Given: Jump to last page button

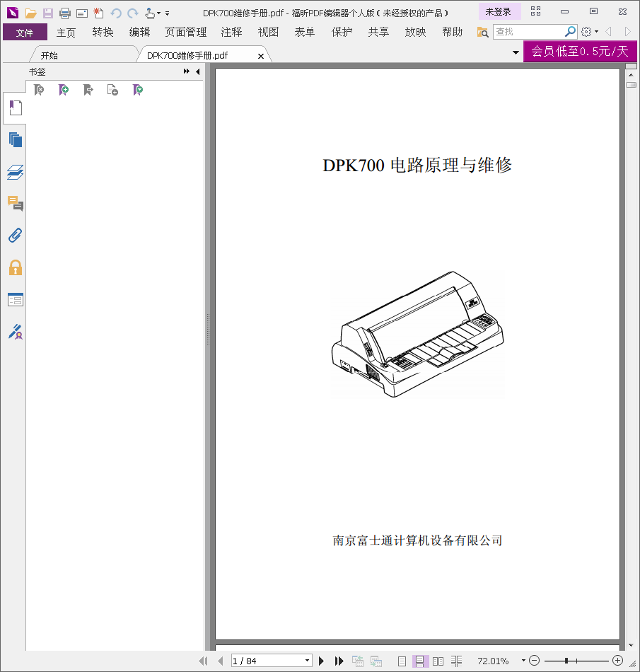Looking at the screenshot, I should pos(339,661).
